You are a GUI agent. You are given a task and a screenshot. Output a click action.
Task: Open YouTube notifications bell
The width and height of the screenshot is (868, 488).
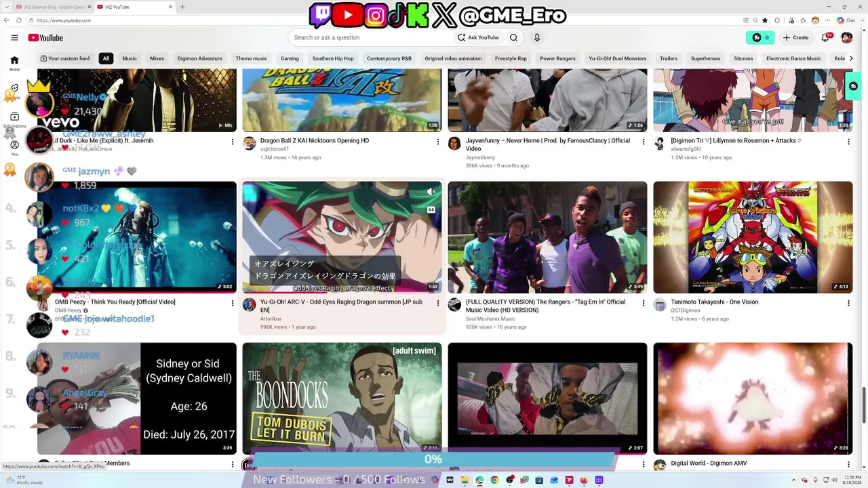[x=826, y=38]
